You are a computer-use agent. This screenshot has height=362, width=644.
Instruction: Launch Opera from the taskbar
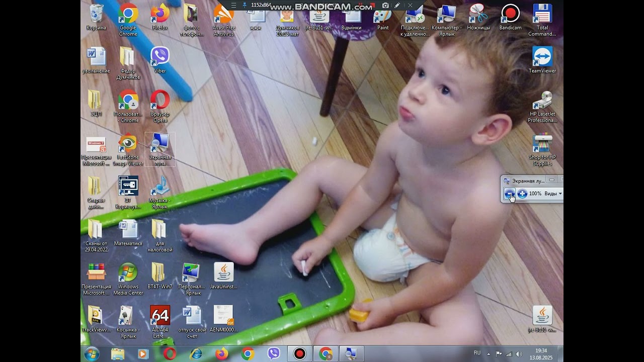(170, 353)
